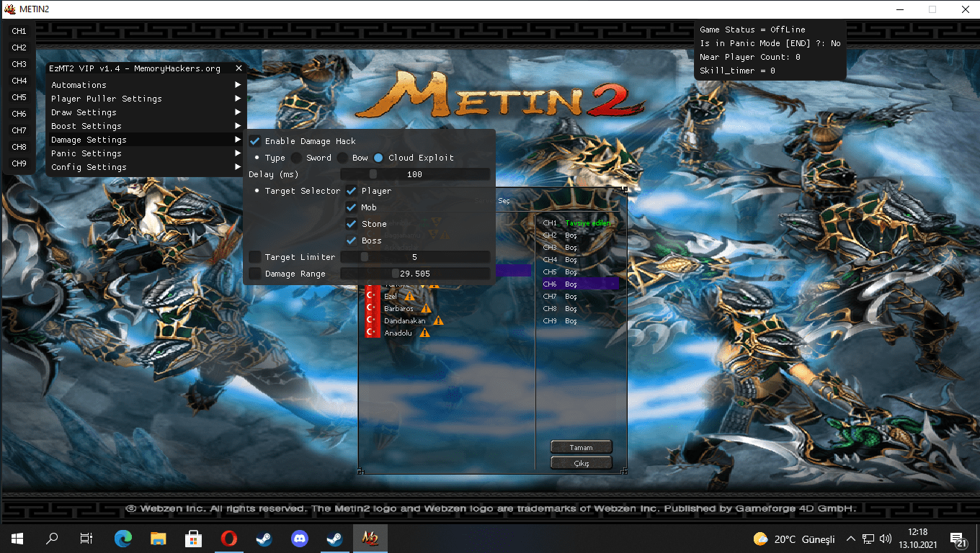Click the Turkish flag next to Barbaros
The image size is (980, 553).
pyautogui.click(x=372, y=308)
